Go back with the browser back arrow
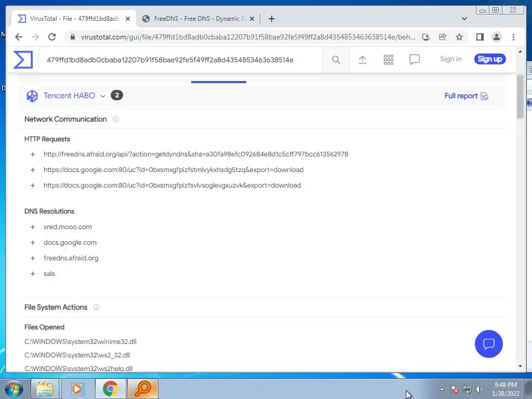The image size is (532, 399). (19, 37)
